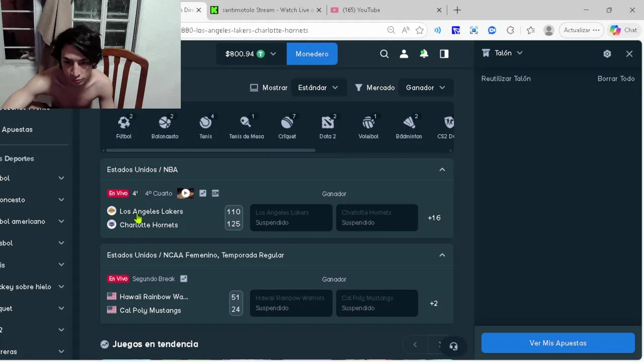Expand the hockey sobre hielo sidebar chevron
The width and height of the screenshot is (644, 362).
click(x=61, y=287)
